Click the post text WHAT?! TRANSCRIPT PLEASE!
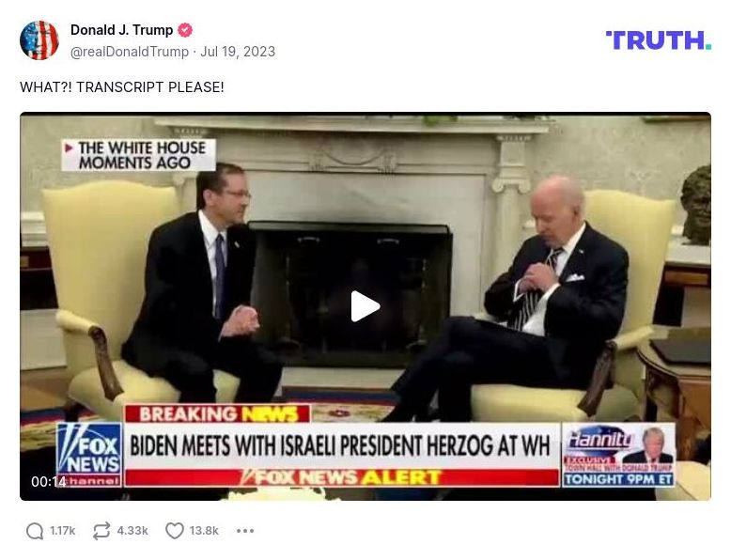The image size is (731, 560). tap(122, 87)
